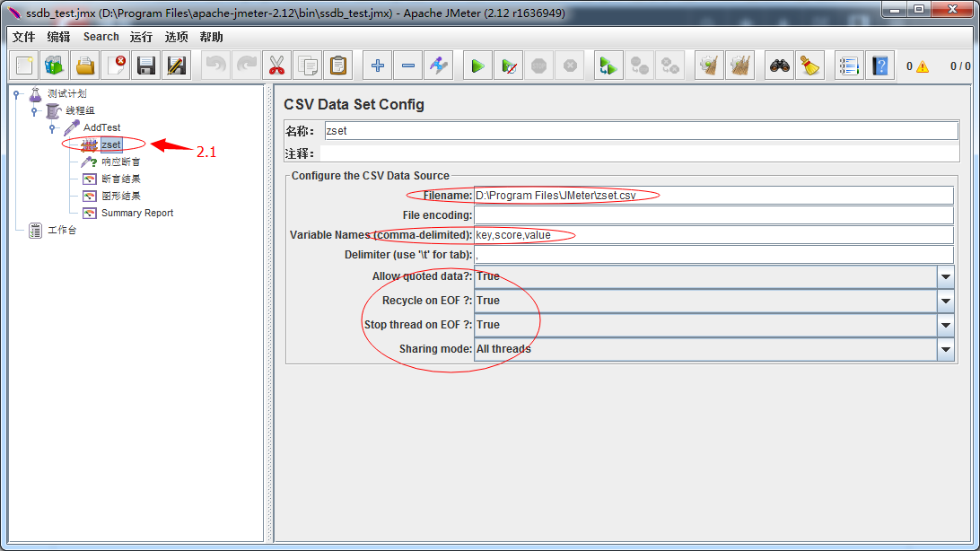Click the 注释 comments field
This screenshot has width=980, height=551.
640,153
